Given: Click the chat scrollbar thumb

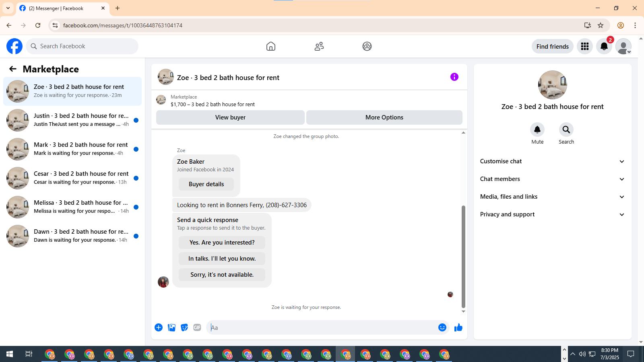Looking at the screenshot, I should tap(463, 257).
